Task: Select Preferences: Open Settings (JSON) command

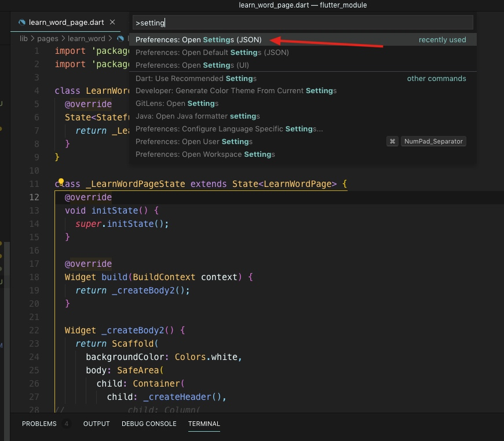Action: (x=199, y=40)
